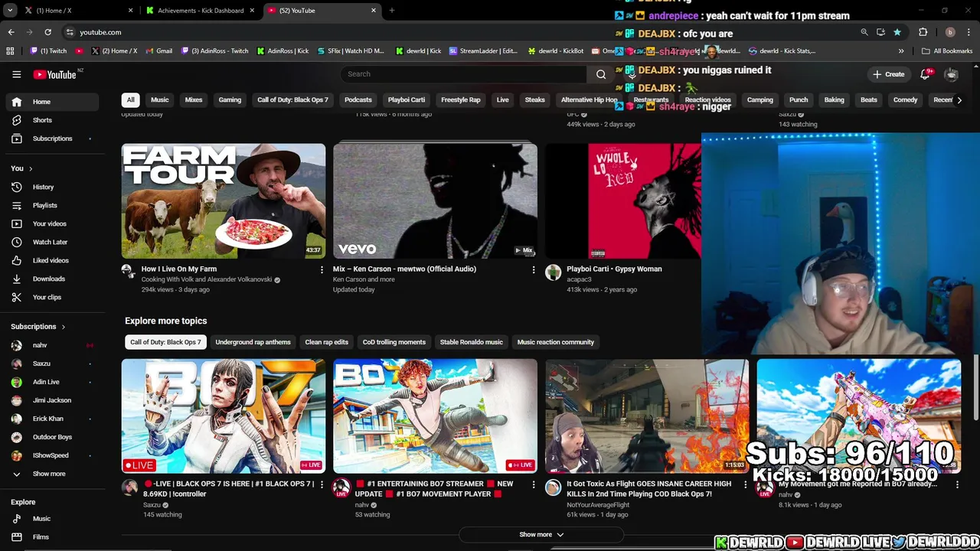Image resolution: width=980 pixels, height=551 pixels.
Task: Open the YouTube hamburger guide menu
Action: click(16, 74)
